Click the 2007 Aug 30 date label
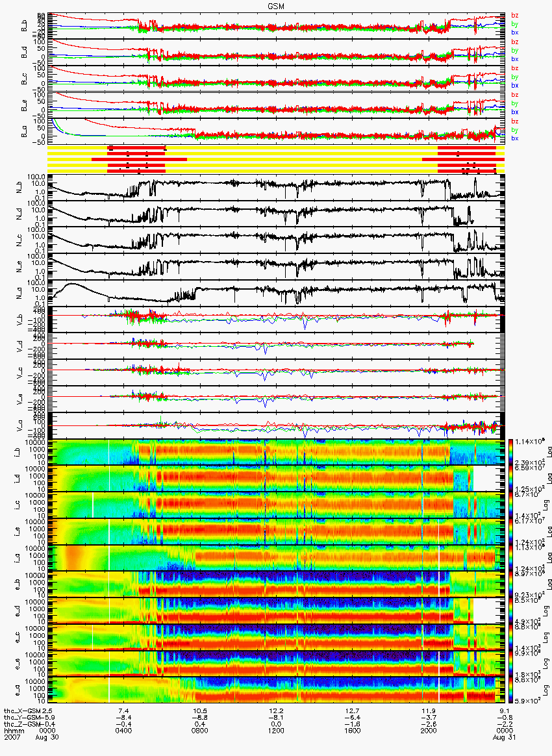Screen dimensions: 552x756 pos(31,737)
